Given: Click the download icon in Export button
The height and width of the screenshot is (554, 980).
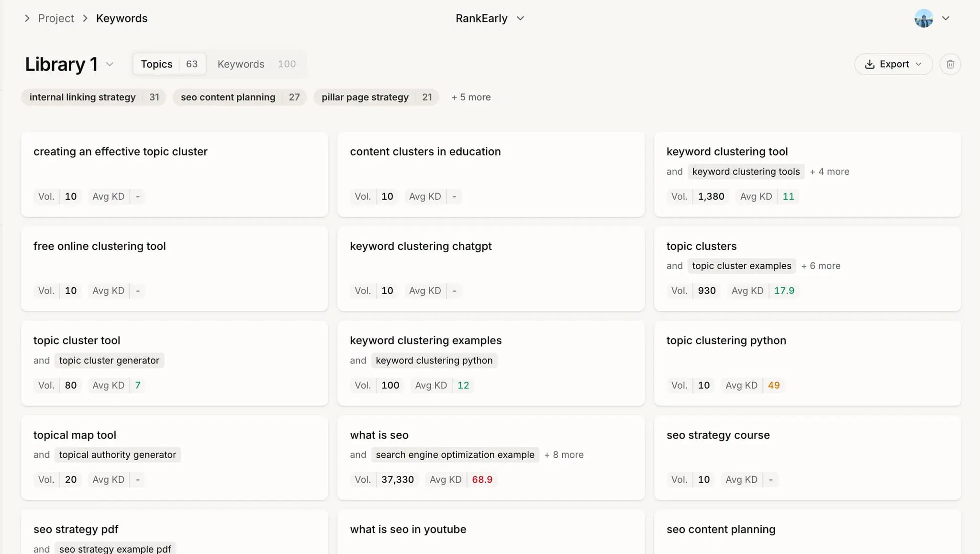Looking at the screenshot, I should pos(869,64).
